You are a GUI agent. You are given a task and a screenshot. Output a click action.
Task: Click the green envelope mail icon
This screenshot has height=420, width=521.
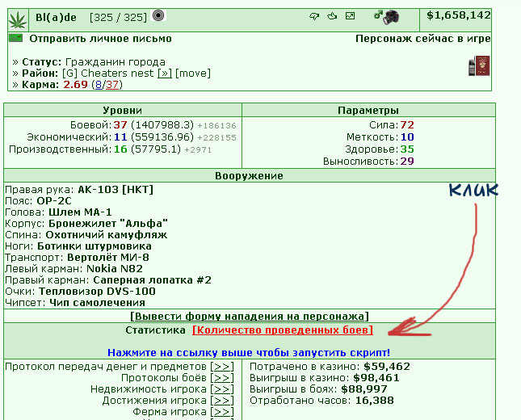pyautogui.click(x=16, y=38)
